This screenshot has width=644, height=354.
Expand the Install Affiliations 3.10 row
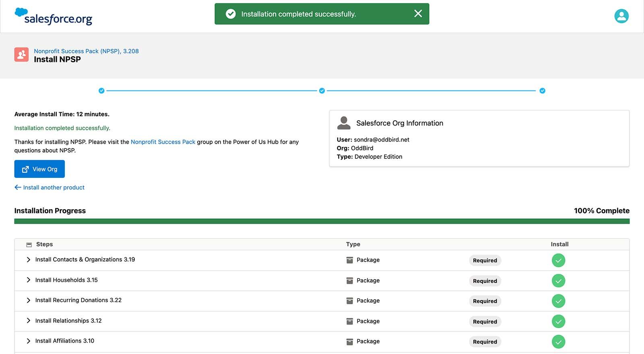(x=28, y=341)
